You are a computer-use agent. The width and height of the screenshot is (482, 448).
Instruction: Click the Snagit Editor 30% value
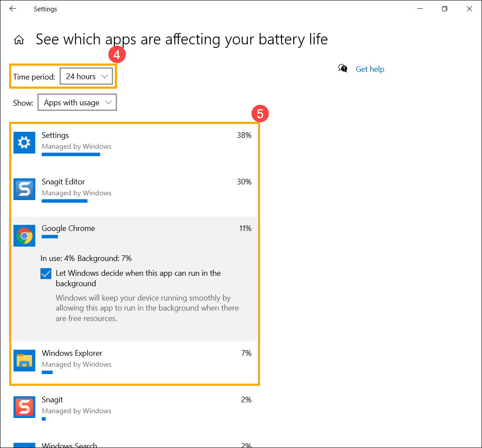244,182
